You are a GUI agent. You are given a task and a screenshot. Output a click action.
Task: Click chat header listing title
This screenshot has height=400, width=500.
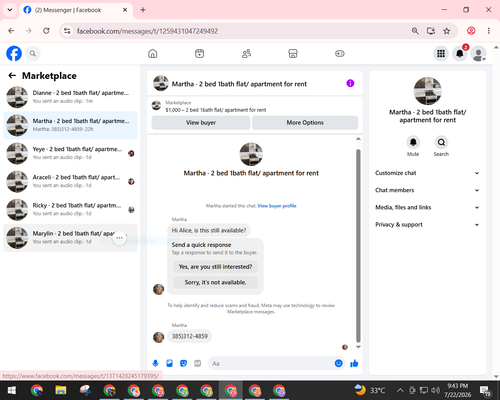pyautogui.click(x=239, y=84)
